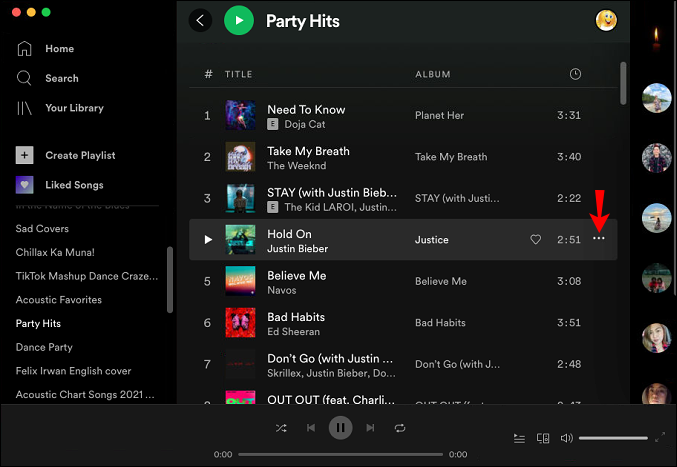Open the Justin Bieber artist link under Hold On
This screenshot has height=467, width=677.
297,249
